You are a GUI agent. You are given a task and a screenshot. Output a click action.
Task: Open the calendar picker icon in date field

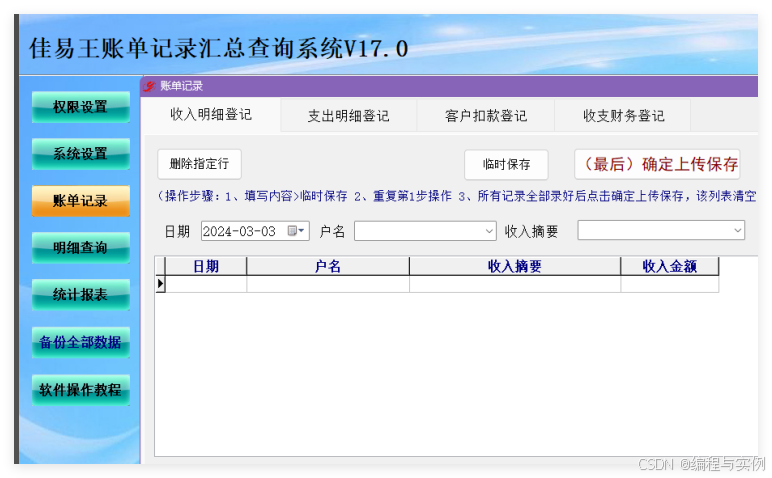tap(296, 231)
